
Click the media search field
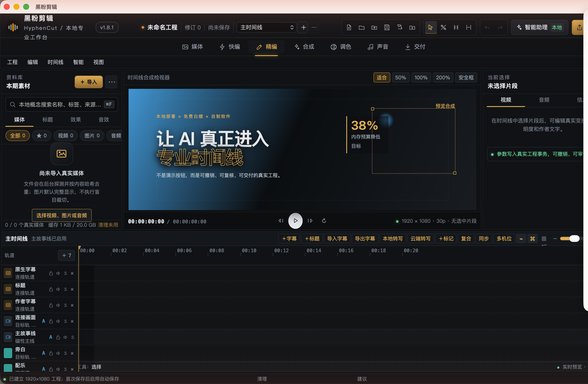62,105
